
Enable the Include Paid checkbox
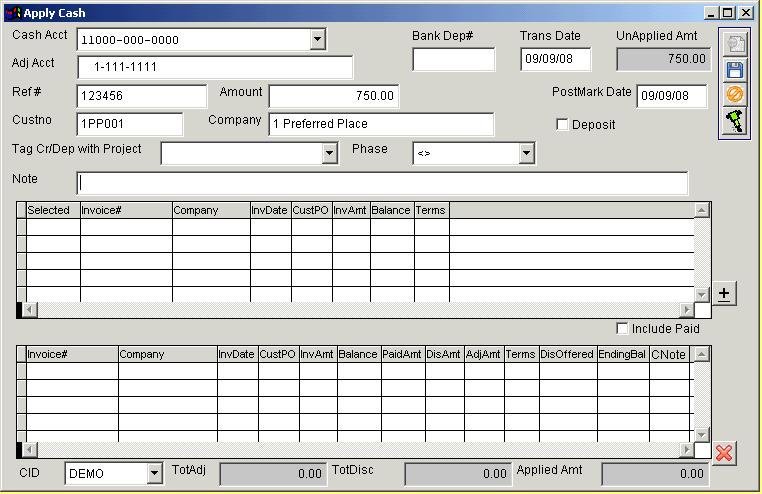coord(623,329)
